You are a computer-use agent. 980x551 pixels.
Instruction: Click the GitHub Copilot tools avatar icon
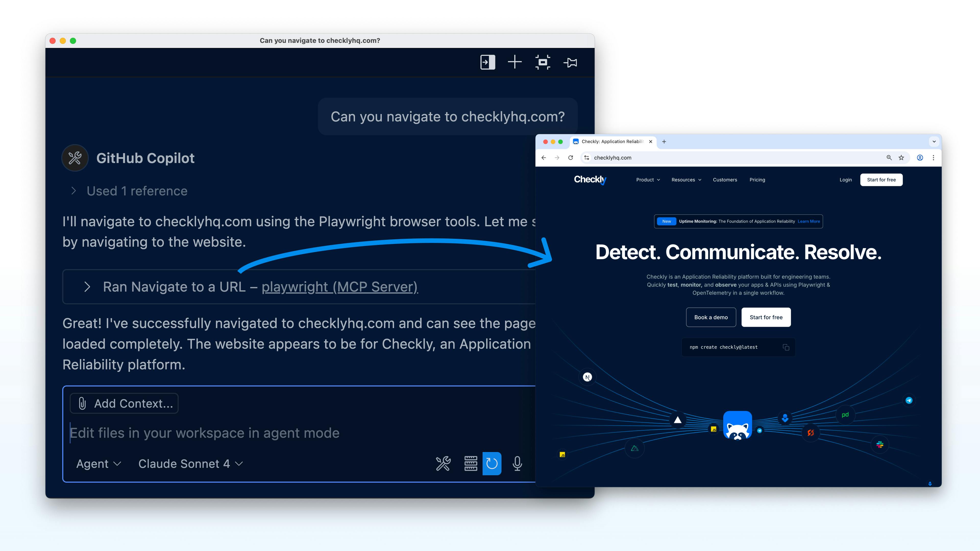coord(75,158)
